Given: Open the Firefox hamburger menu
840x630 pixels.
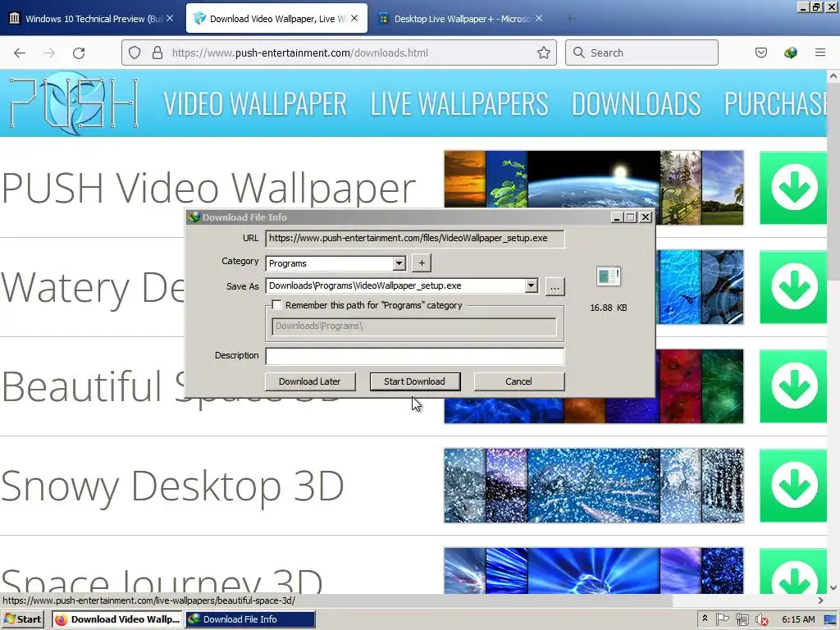Looking at the screenshot, I should coord(819,52).
